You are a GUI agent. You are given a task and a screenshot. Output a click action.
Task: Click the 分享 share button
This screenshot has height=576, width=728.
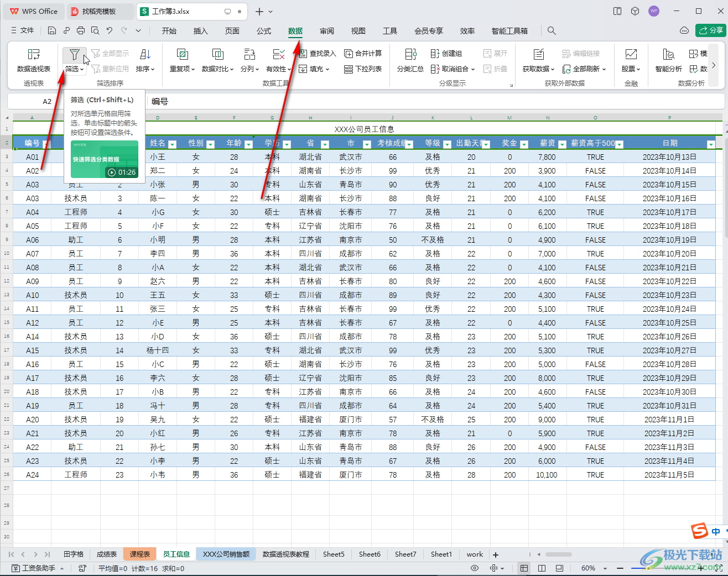[x=711, y=30]
